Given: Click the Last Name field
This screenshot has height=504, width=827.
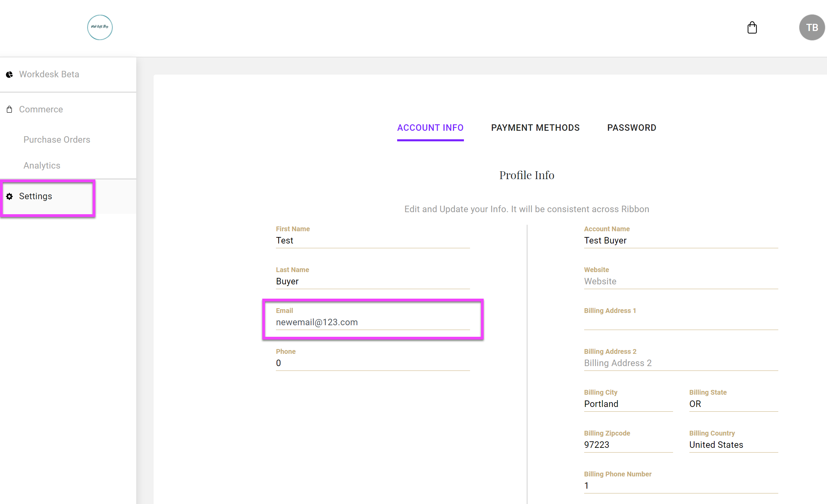Looking at the screenshot, I should pyautogui.click(x=373, y=281).
